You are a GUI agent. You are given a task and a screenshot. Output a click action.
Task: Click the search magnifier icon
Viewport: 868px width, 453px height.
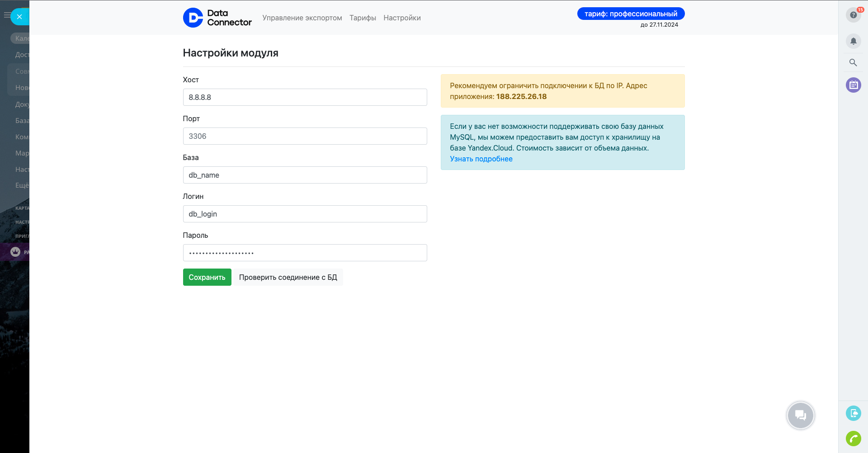pos(853,63)
